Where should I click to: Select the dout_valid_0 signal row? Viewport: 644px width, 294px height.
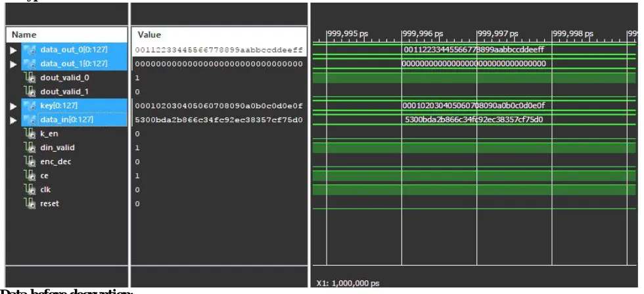(x=66, y=78)
